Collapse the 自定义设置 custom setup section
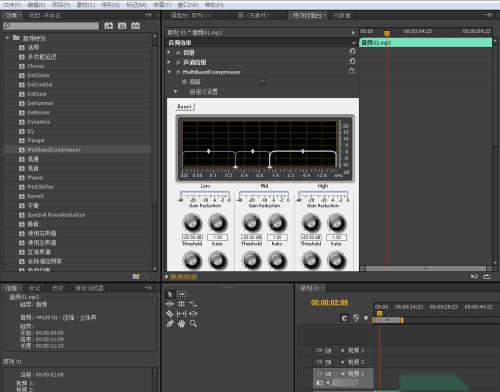The image size is (500, 392). pyautogui.click(x=175, y=91)
